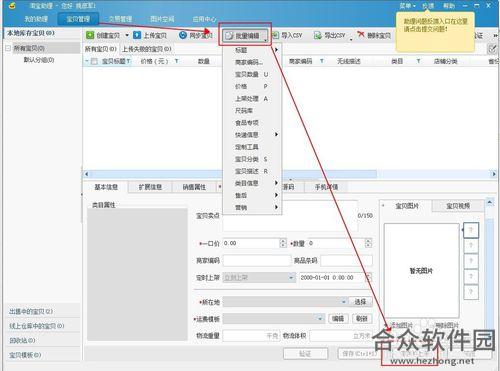Click the 选择 button beside 所在地
The width and height of the screenshot is (500, 371).
[x=360, y=302]
